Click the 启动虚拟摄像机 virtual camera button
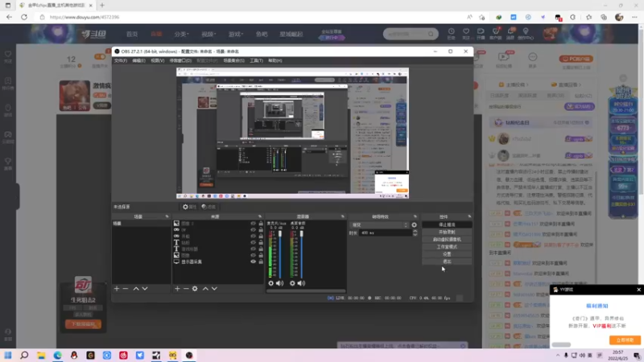The width and height of the screenshot is (644, 362). click(x=447, y=240)
